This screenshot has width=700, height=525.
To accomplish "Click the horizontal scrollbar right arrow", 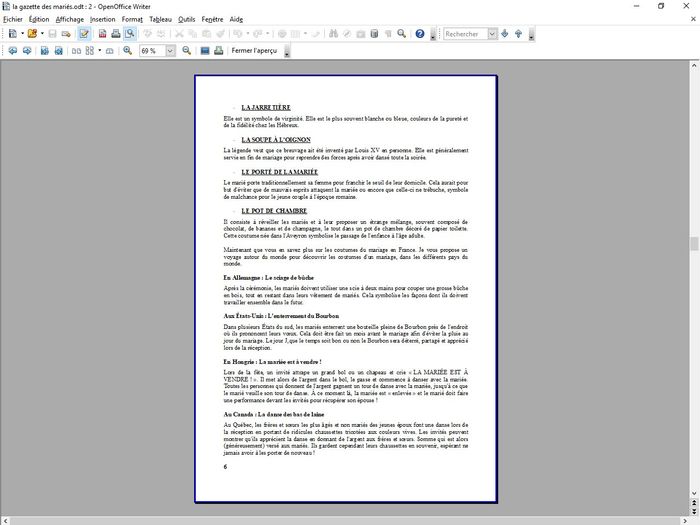I will pyautogui.click(x=684, y=521).
